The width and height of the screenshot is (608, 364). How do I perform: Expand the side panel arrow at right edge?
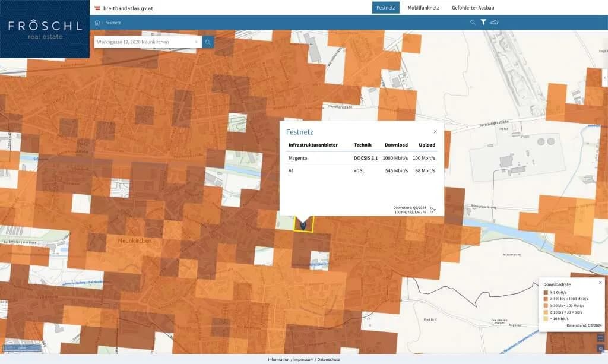coord(605,78)
